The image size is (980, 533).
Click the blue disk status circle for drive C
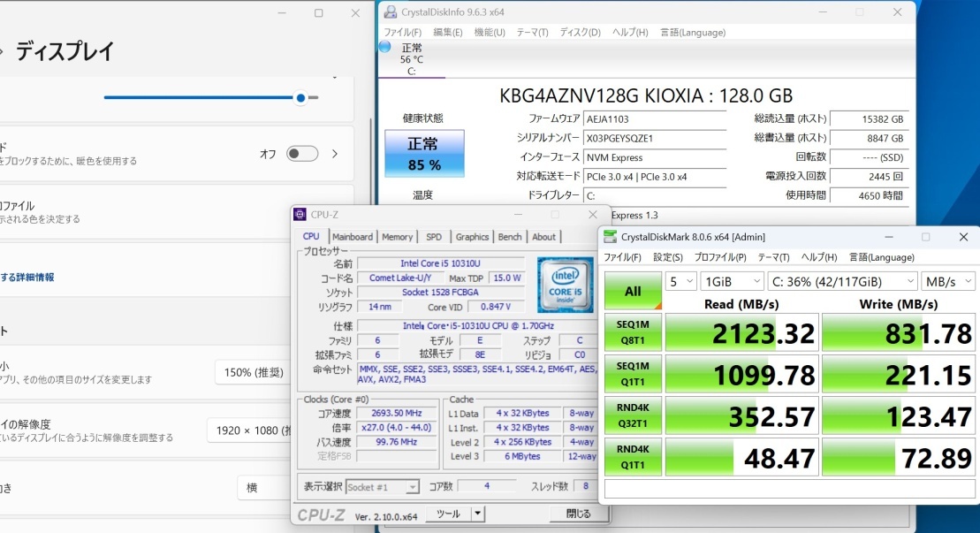(385, 47)
